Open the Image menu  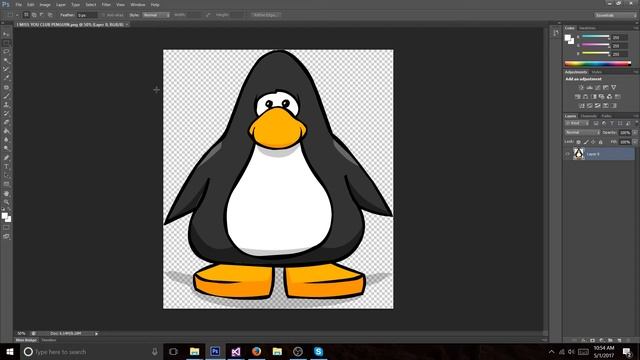pos(45,5)
